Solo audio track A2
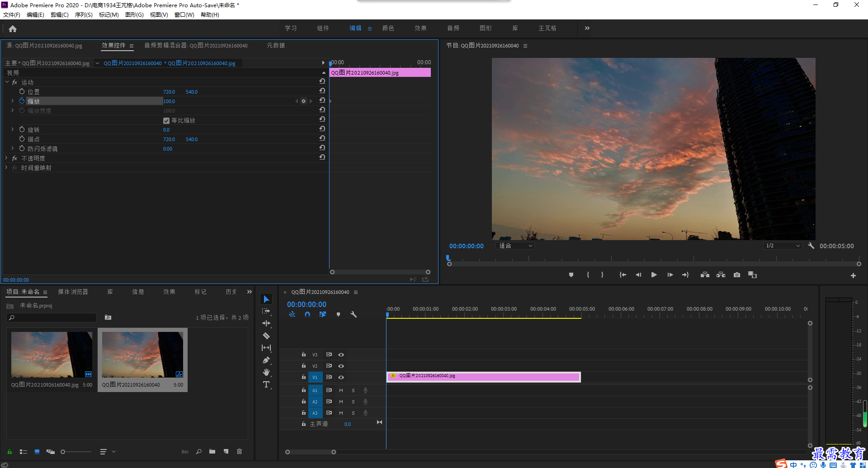 (353, 402)
